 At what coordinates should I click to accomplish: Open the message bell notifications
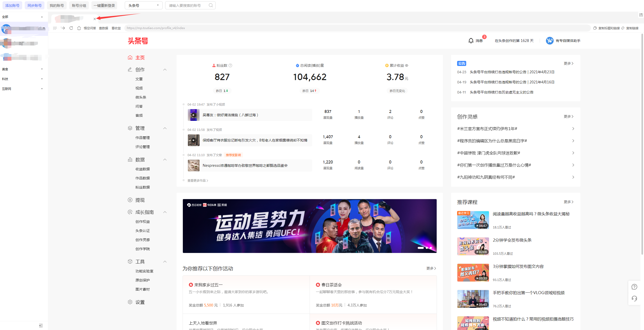pyautogui.click(x=471, y=41)
